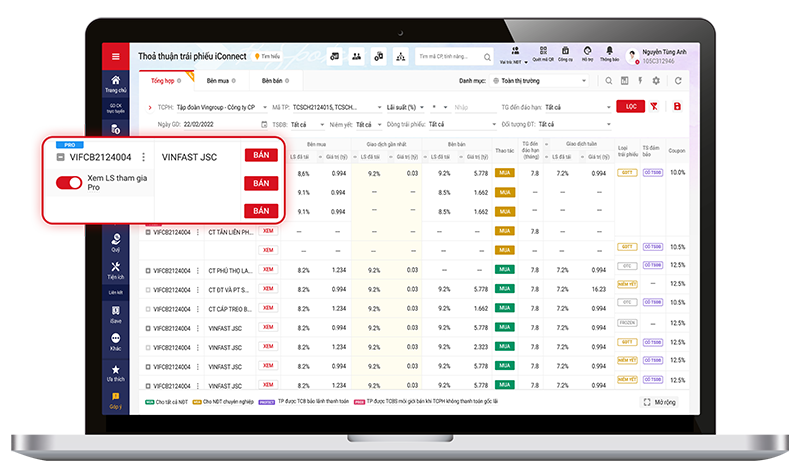Click Tìm hiểu learn more link

(268, 56)
